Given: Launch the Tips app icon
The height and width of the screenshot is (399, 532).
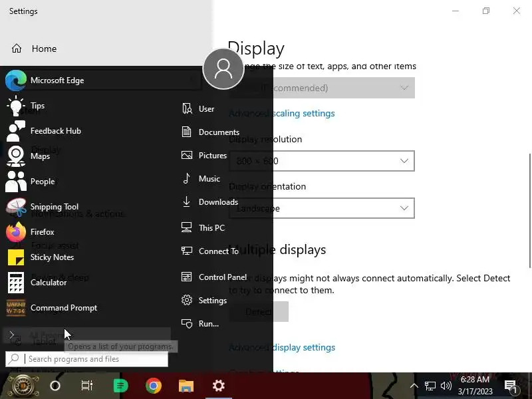Looking at the screenshot, I should click(x=15, y=106).
